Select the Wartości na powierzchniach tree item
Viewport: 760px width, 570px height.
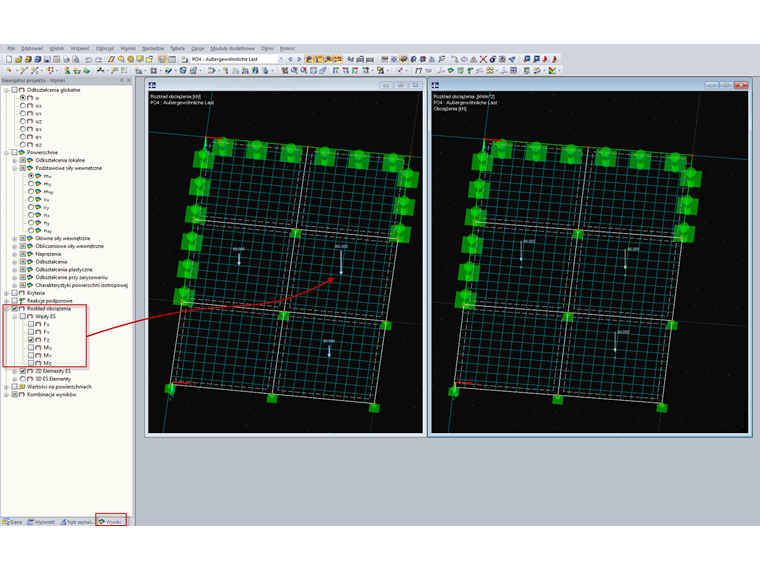click(x=59, y=387)
